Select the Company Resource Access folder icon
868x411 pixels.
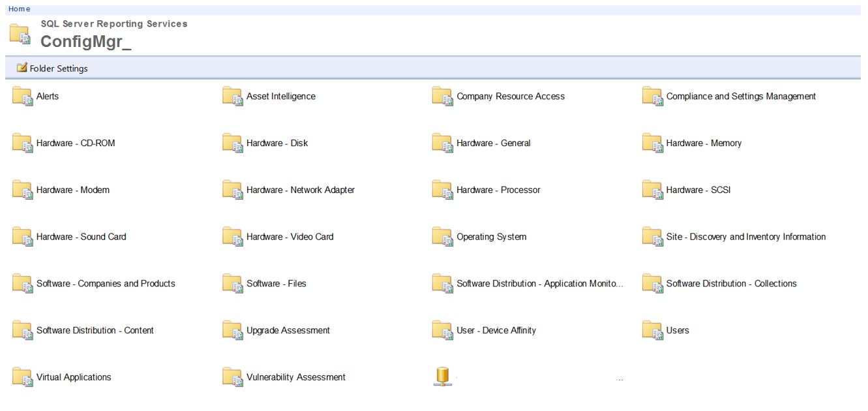(x=442, y=97)
